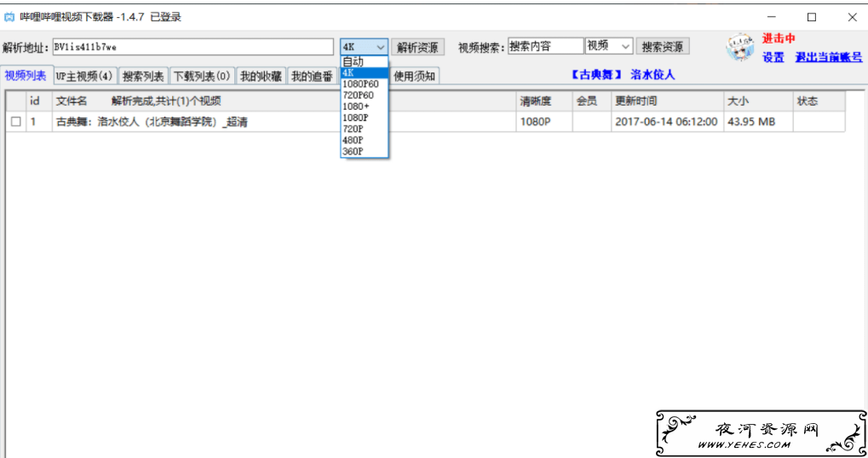
Task: Click the 解析资源 button
Action: pyautogui.click(x=417, y=47)
